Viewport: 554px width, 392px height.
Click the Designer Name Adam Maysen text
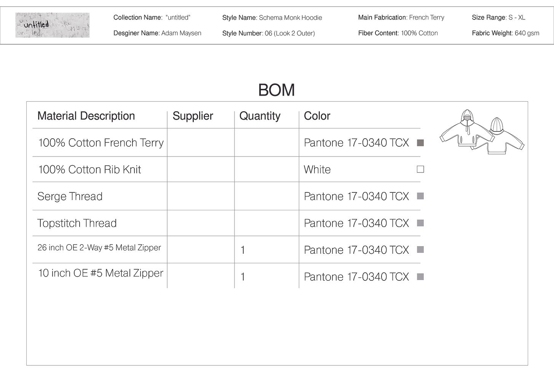coord(157,33)
